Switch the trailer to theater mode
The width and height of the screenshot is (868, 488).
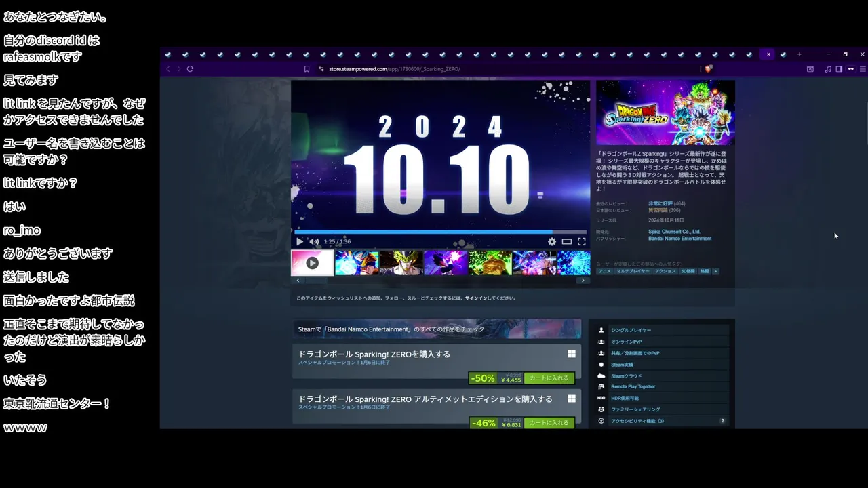tap(567, 241)
